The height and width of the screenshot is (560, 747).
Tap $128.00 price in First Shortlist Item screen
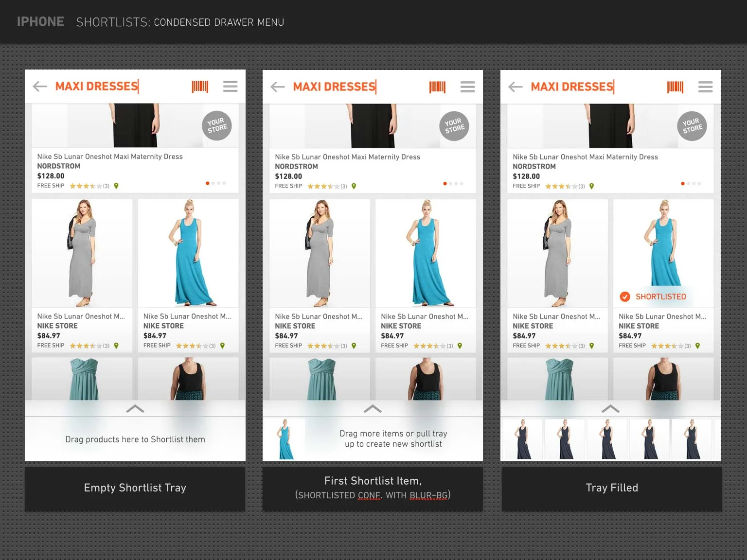pos(288,176)
